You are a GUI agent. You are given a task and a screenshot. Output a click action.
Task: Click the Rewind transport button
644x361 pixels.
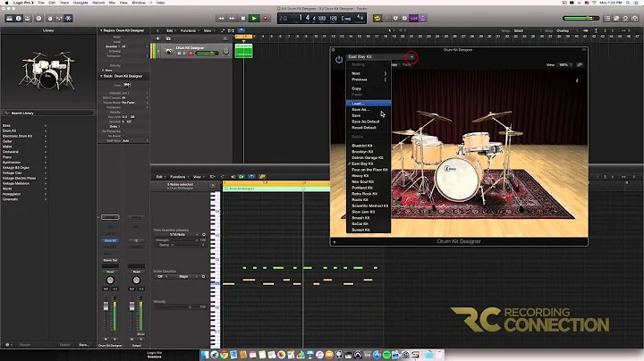click(x=221, y=19)
